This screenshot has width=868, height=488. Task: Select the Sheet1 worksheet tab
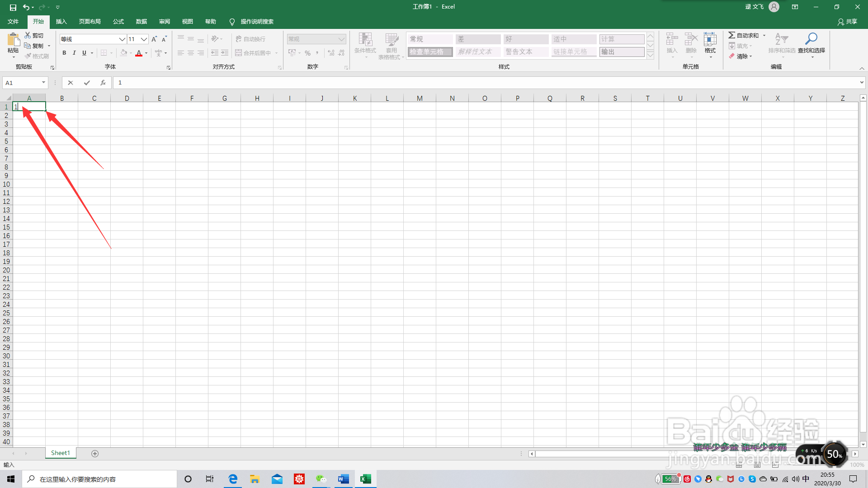(61, 453)
